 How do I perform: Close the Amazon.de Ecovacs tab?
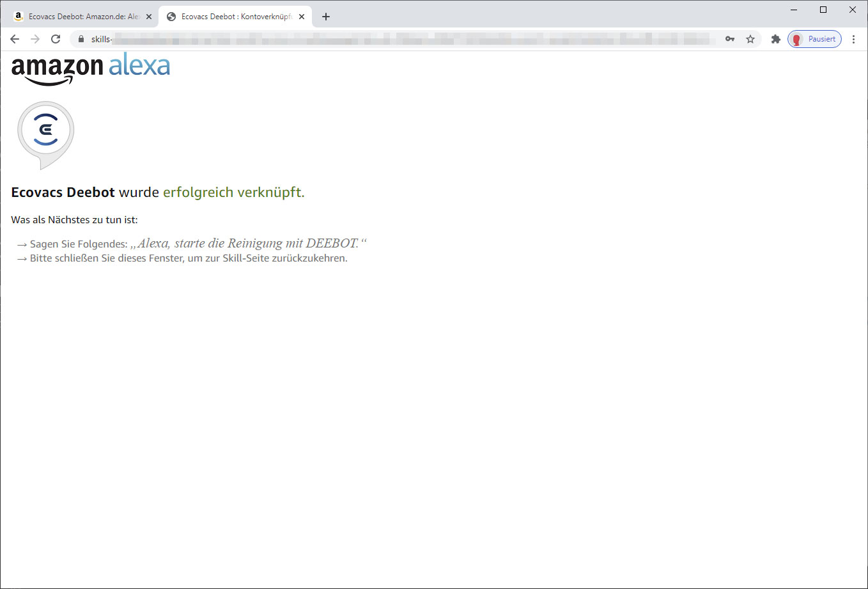click(x=149, y=17)
